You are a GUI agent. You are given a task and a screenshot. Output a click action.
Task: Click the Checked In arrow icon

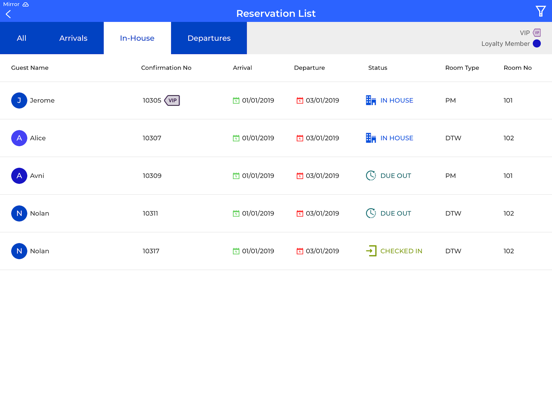(x=371, y=251)
